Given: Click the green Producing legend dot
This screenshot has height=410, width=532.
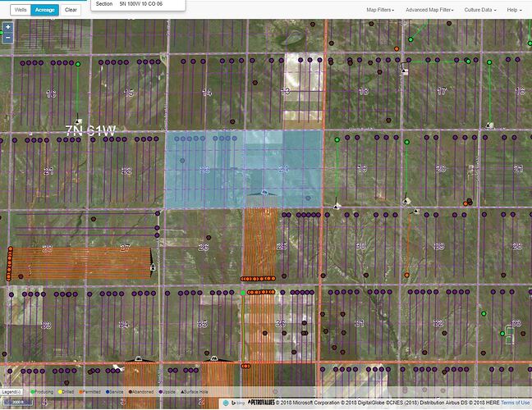Looking at the screenshot, I should point(33,392).
